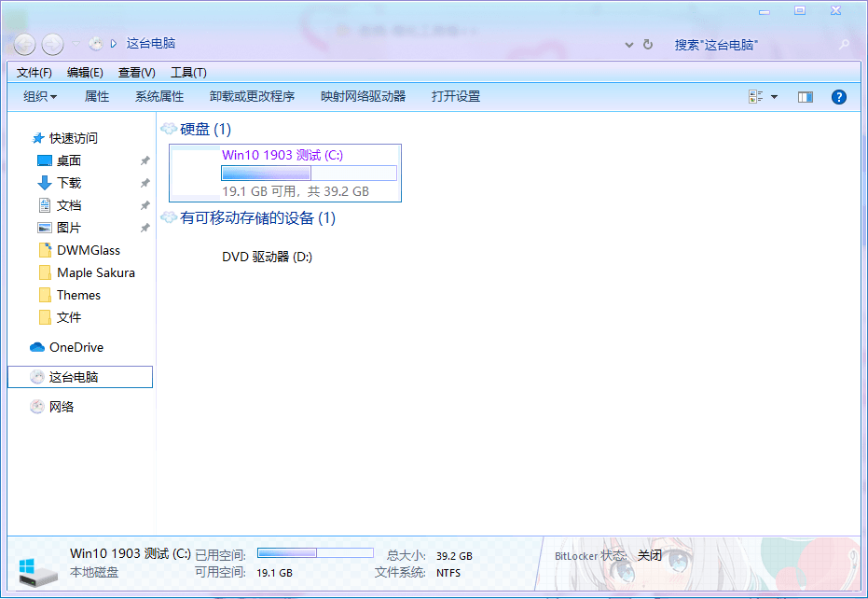Click the pin icon next to 下载
Viewport: 868px width, 599px height.
pyautogui.click(x=145, y=183)
